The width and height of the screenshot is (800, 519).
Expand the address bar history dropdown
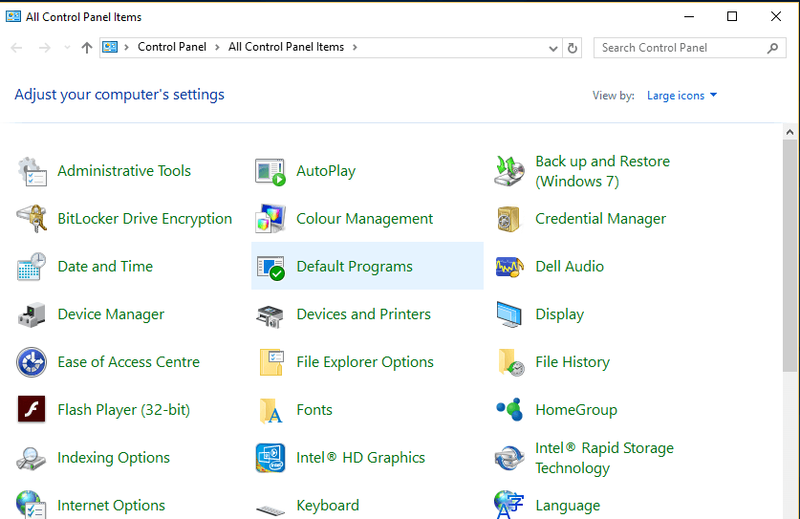[553, 48]
